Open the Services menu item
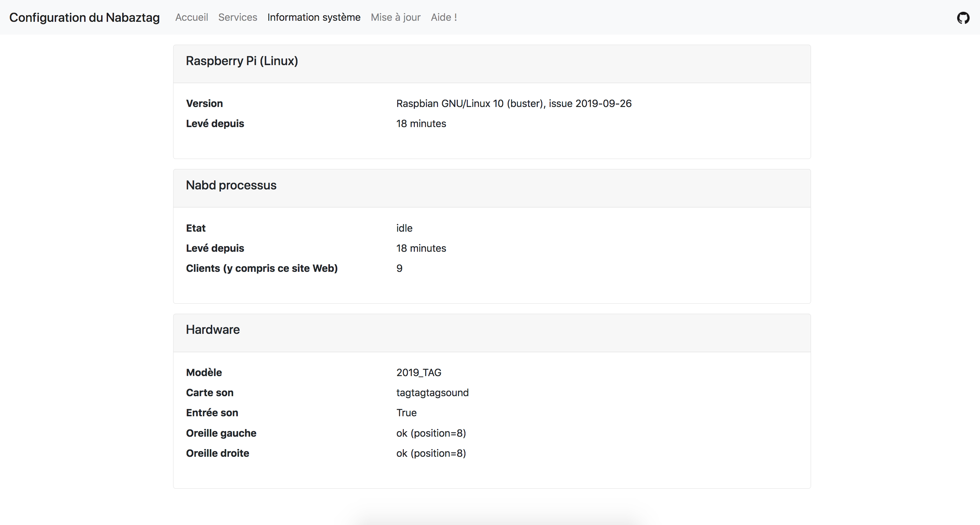980x525 pixels. pos(238,18)
